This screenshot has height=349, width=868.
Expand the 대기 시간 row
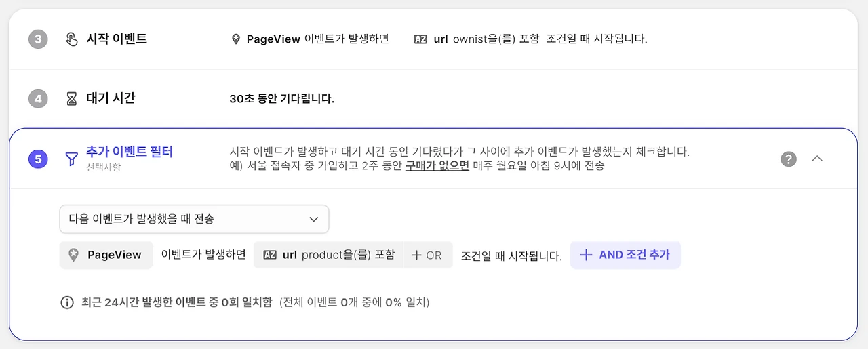tap(434, 99)
